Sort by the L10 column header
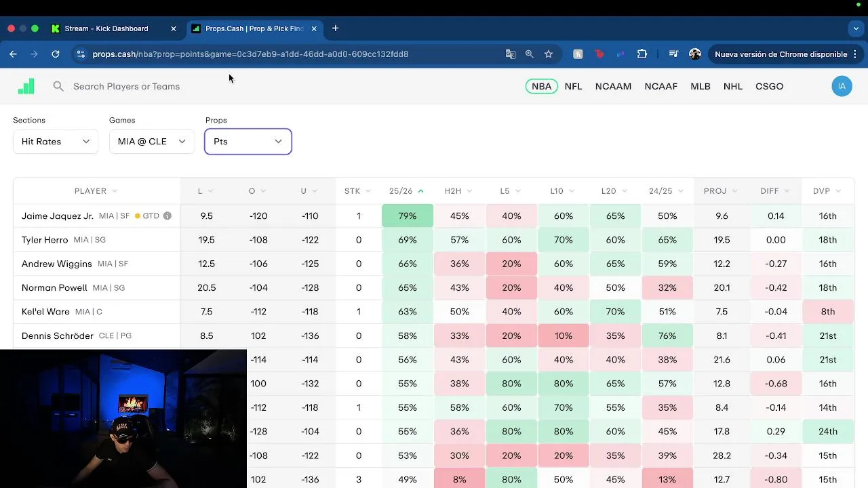This screenshot has width=868, height=488. (563, 191)
